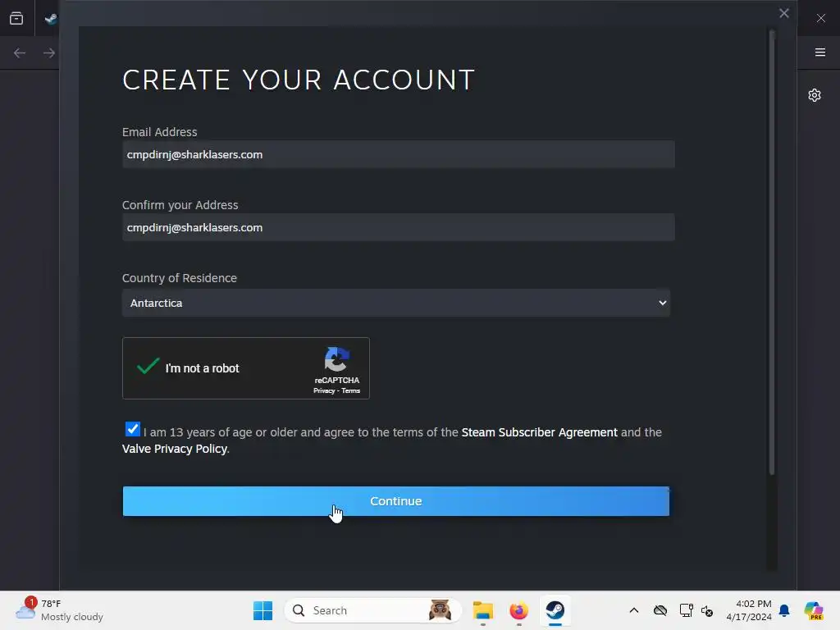Click the forward arrow in Steam window
This screenshot has height=630, width=840.
(x=48, y=53)
